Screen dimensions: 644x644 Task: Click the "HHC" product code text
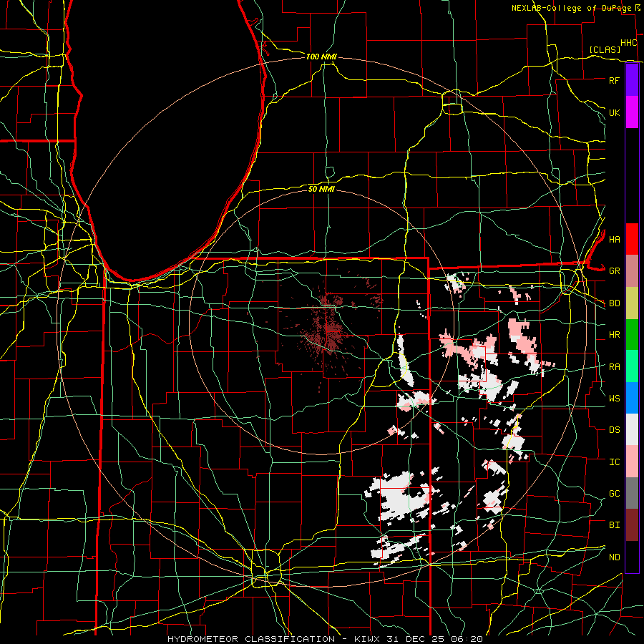click(629, 43)
